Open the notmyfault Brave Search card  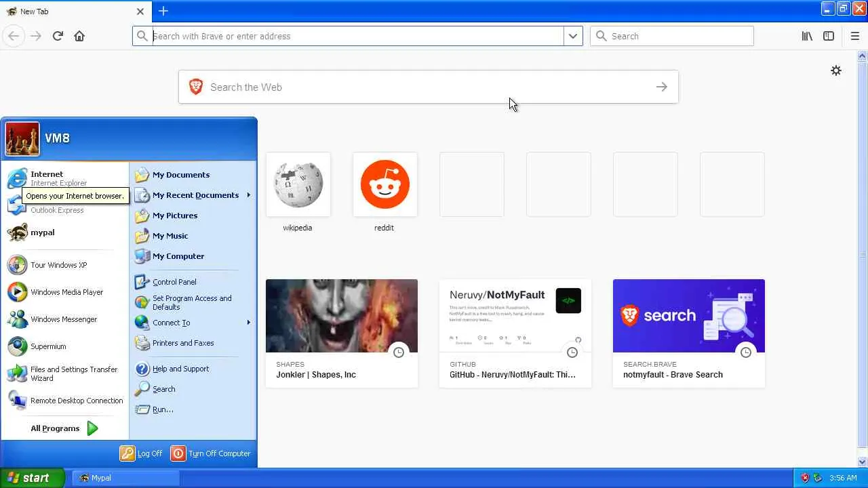click(x=689, y=333)
